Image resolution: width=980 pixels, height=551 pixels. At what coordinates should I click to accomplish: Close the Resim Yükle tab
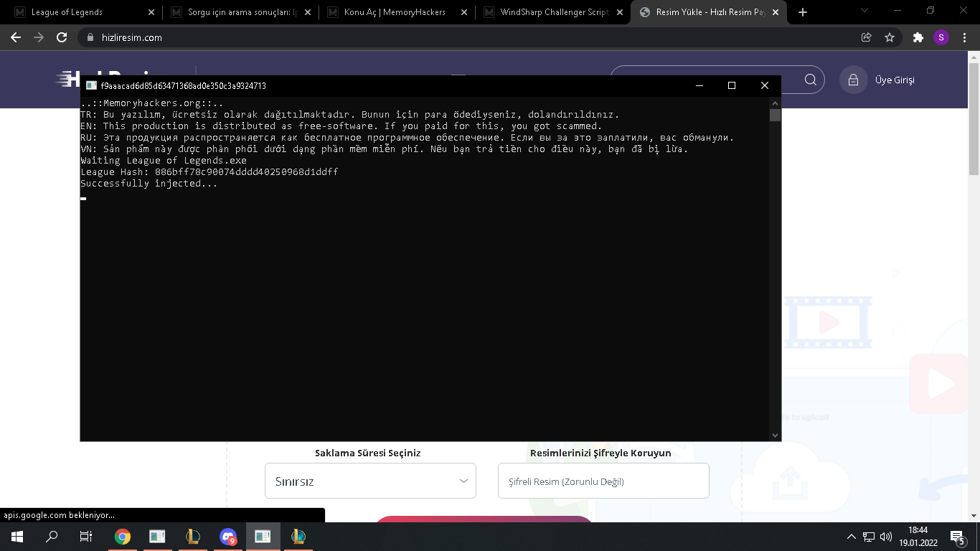point(776,12)
